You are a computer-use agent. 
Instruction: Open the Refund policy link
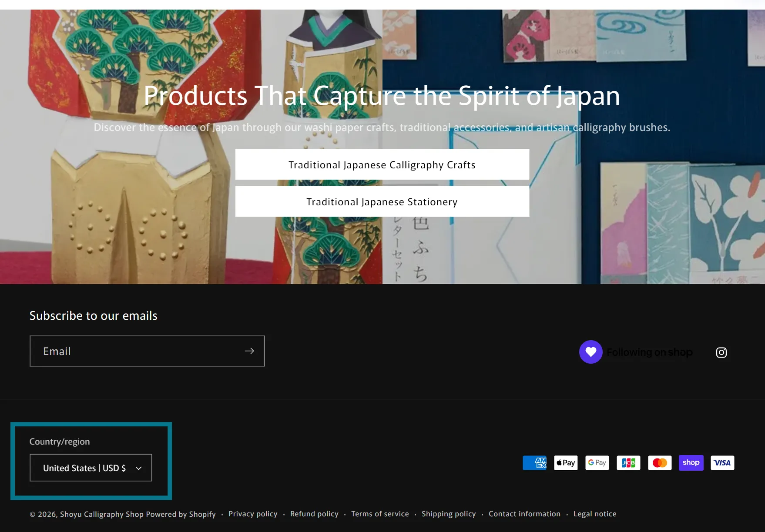click(x=314, y=514)
